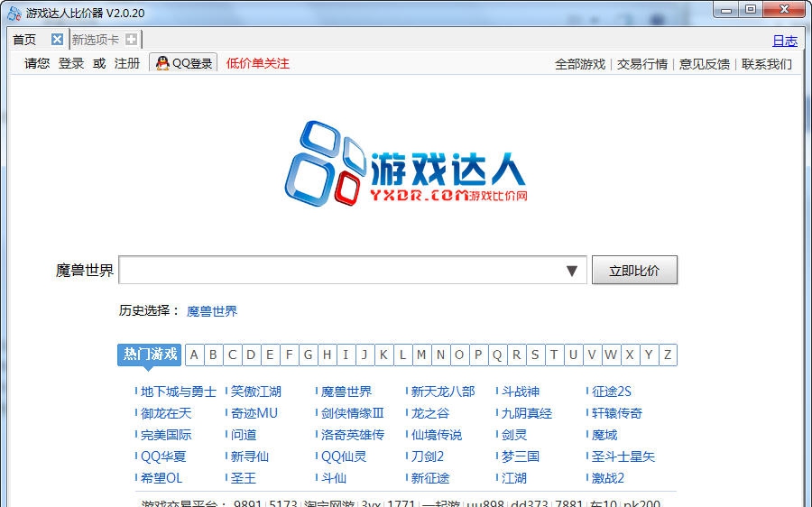
Task: Select letter A game filter
Action: [194, 355]
